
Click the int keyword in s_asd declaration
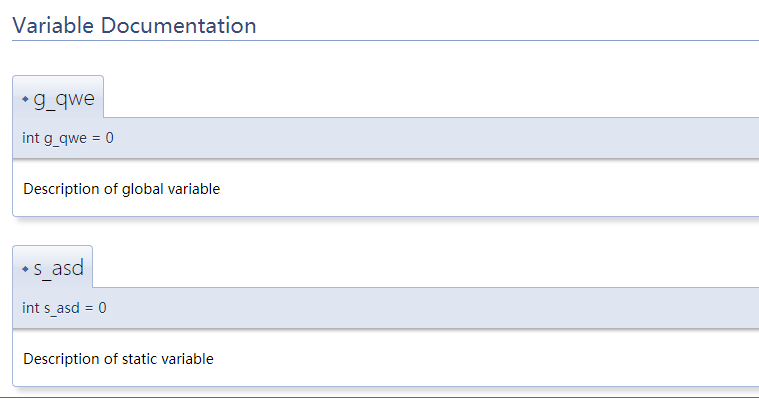[x=30, y=308]
